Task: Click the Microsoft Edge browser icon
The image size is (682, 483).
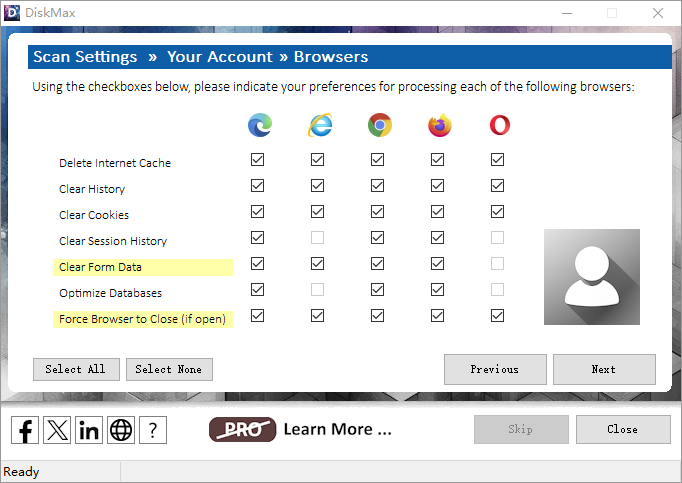Action: pyautogui.click(x=260, y=125)
